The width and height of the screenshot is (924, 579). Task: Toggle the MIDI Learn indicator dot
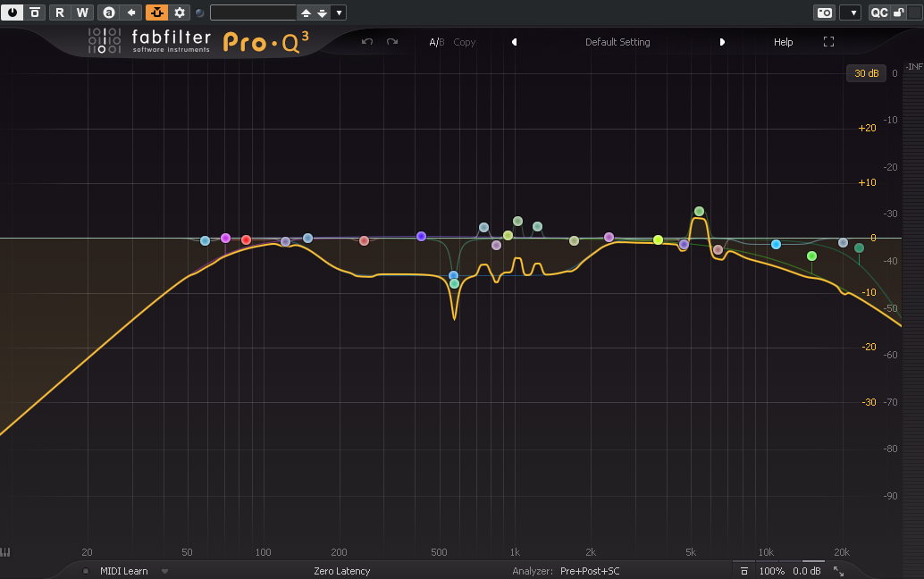[x=86, y=571]
